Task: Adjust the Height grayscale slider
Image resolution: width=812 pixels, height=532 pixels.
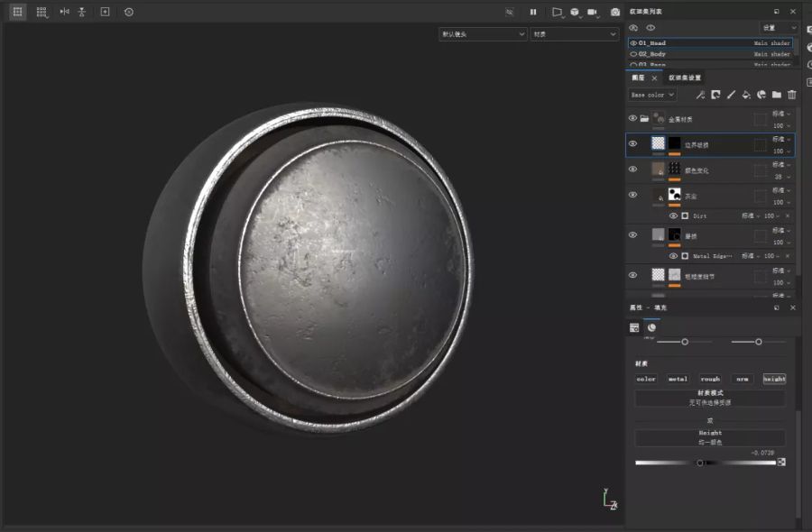Action: coord(706,463)
